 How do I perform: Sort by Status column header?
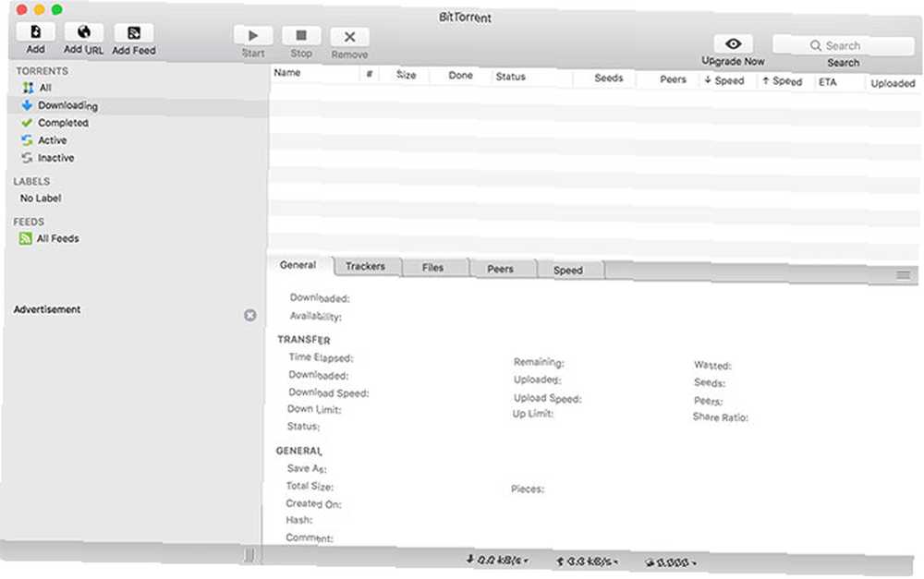click(x=510, y=77)
